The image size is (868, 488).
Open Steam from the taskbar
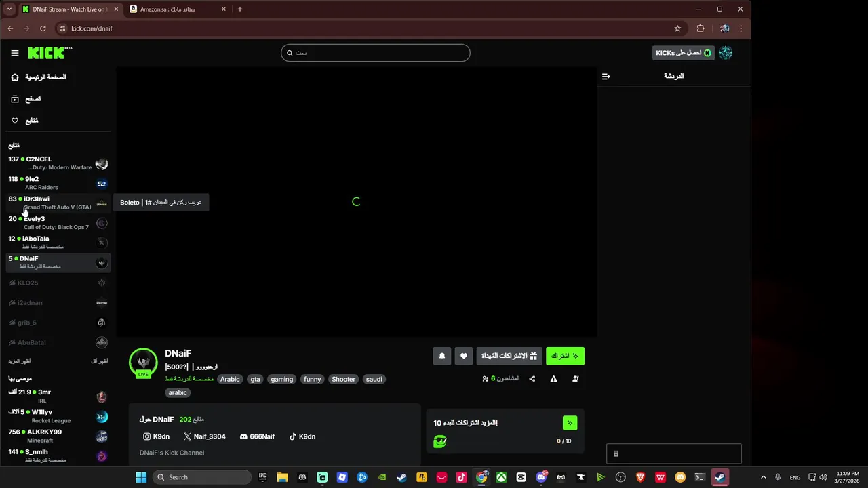(x=401, y=477)
